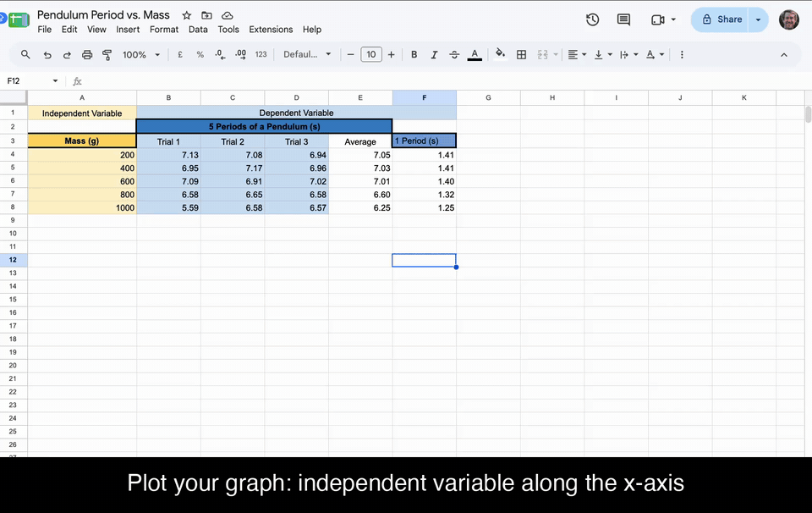Open vertical align dropdown
Image resolution: width=812 pixels, height=513 pixels.
[x=603, y=54]
